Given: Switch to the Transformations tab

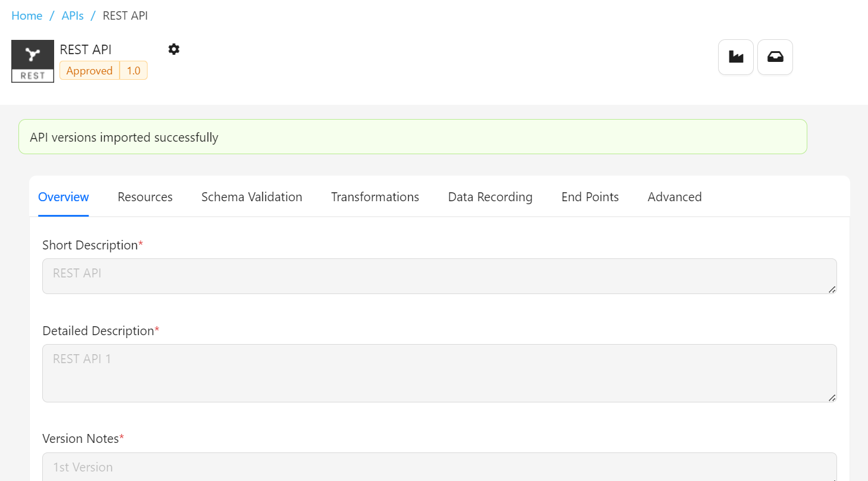Looking at the screenshot, I should tap(375, 197).
